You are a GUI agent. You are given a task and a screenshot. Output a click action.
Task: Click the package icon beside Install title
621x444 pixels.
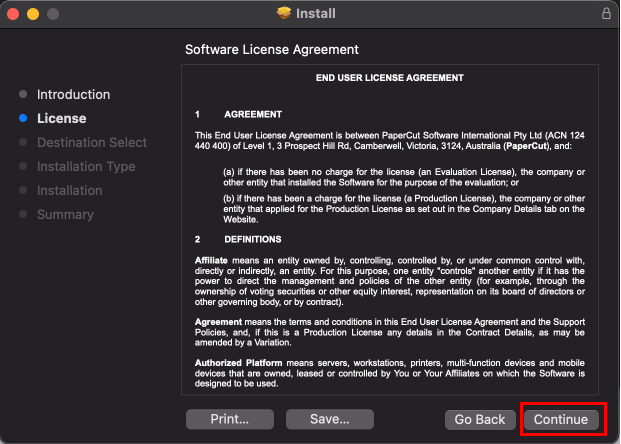point(284,13)
